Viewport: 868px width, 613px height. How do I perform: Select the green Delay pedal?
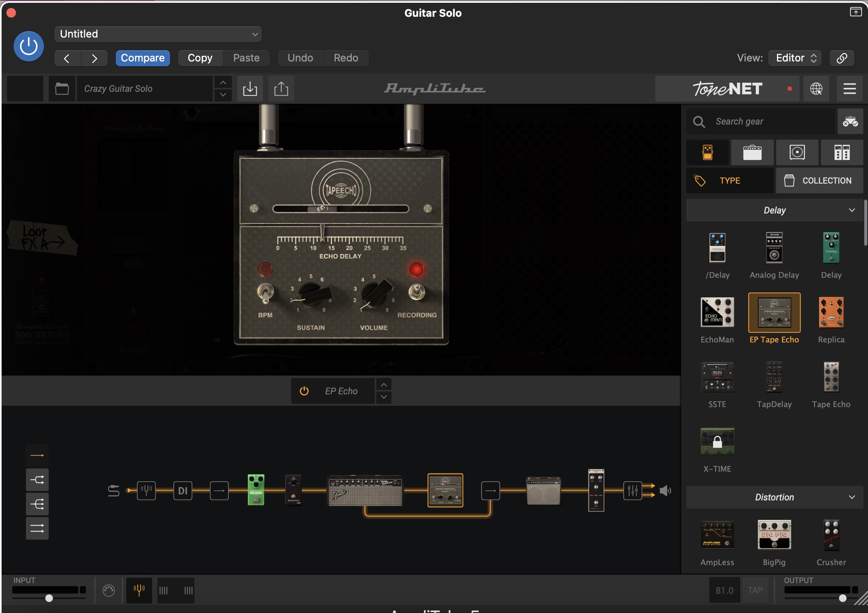pyautogui.click(x=831, y=248)
